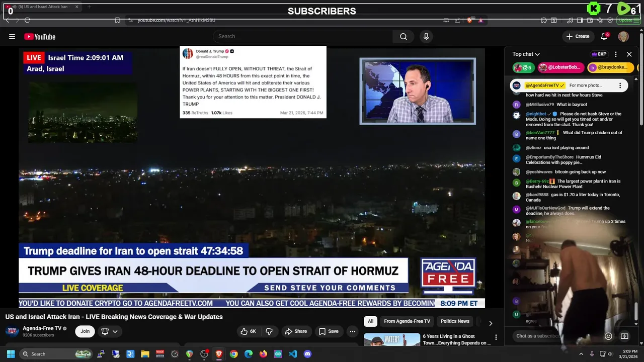The image size is (644, 362).
Task: Show hidden system tray icons
Action: pos(581,354)
